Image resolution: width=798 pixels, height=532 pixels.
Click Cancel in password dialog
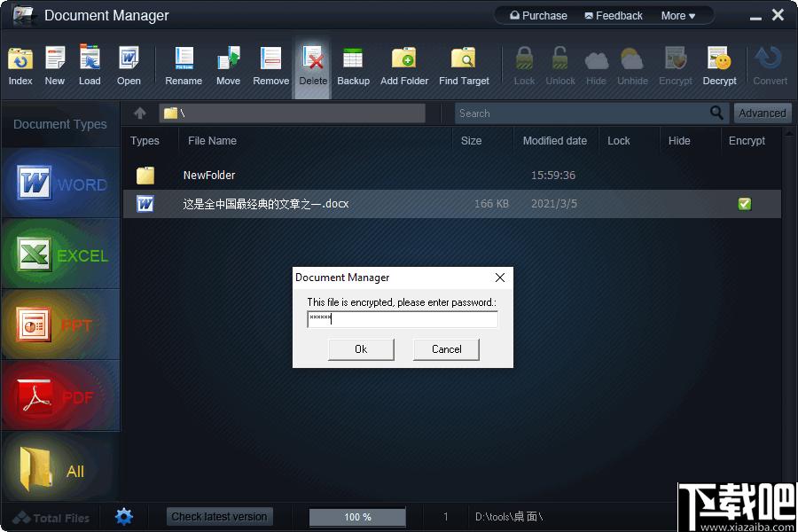pos(446,349)
